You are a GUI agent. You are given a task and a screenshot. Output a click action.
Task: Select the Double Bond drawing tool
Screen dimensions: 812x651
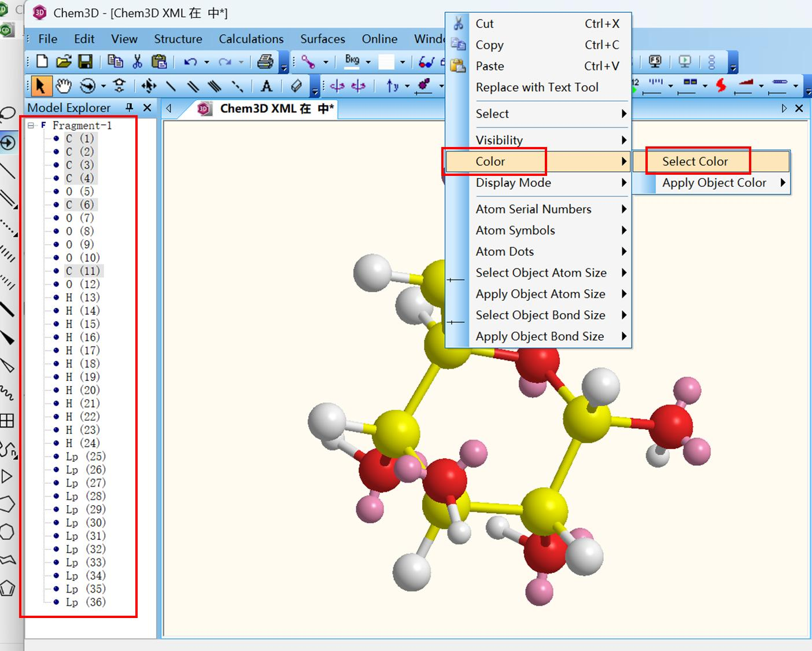click(194, 86)
